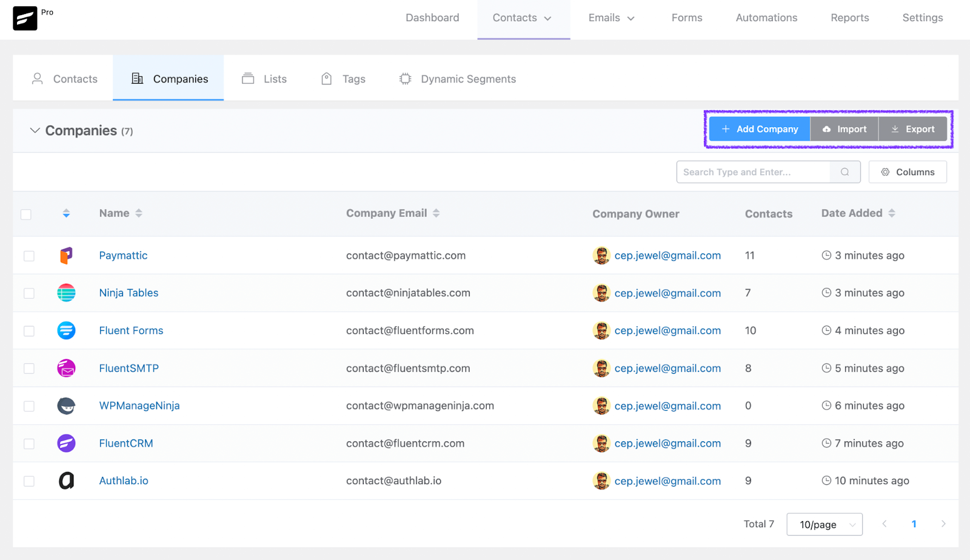Collapse the Companies section chevron
This screenshot has height=560, width=970.
click(35, 131)
